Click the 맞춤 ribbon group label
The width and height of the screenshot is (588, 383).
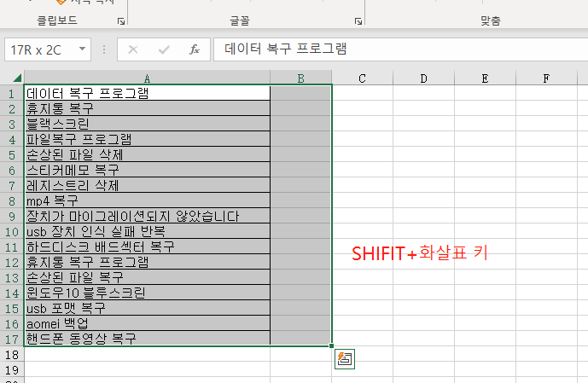tap(491, 20)
